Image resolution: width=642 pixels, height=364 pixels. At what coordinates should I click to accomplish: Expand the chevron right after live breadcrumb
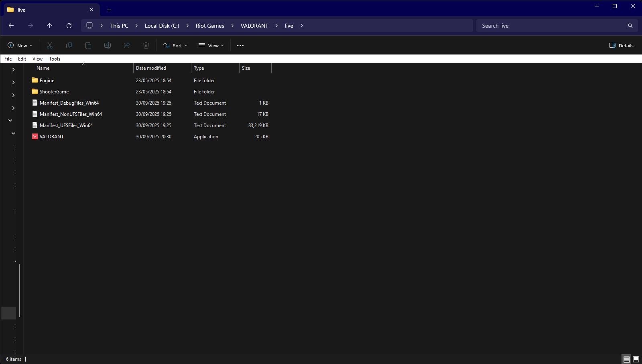point(302,26)
